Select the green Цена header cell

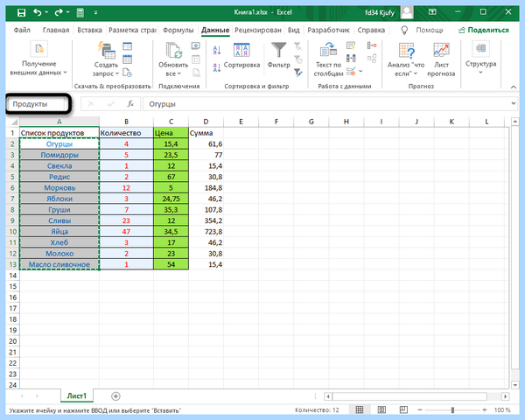[171, 133]
